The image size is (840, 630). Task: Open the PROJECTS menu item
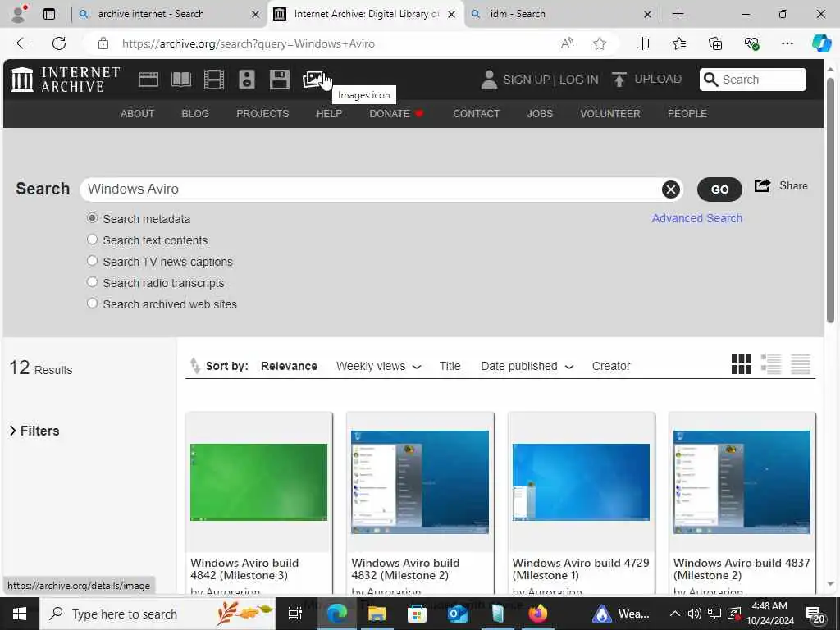pyautogui.click(x=262, y=113)
